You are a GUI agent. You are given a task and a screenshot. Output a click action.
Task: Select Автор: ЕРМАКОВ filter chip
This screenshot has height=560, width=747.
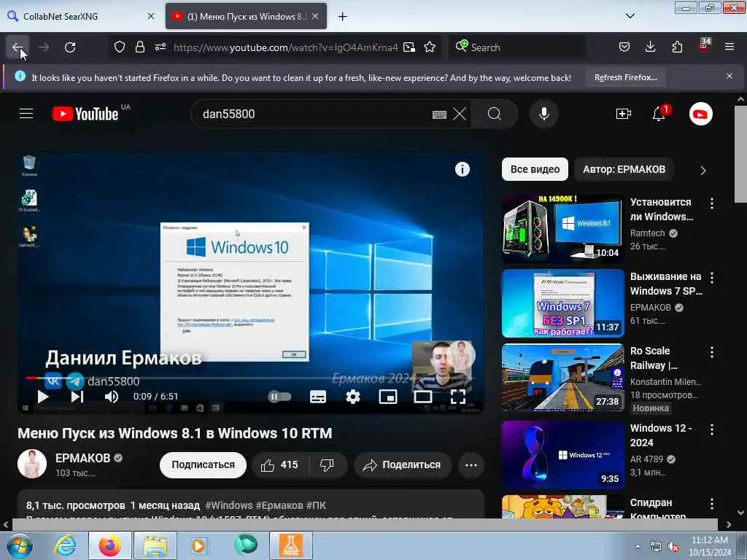click(624, 169)
